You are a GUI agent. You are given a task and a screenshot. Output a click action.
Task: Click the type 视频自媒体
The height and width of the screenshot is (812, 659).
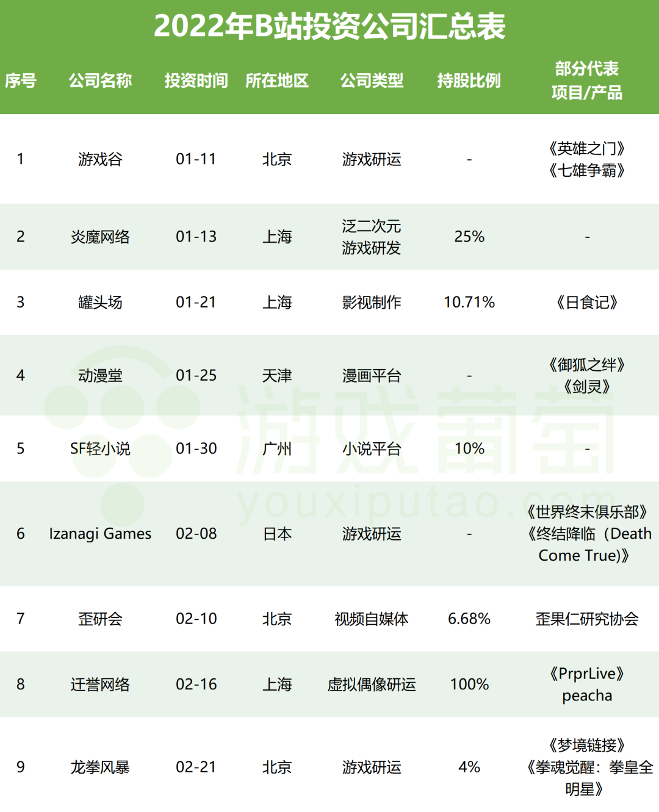click(x=372, y=619)
